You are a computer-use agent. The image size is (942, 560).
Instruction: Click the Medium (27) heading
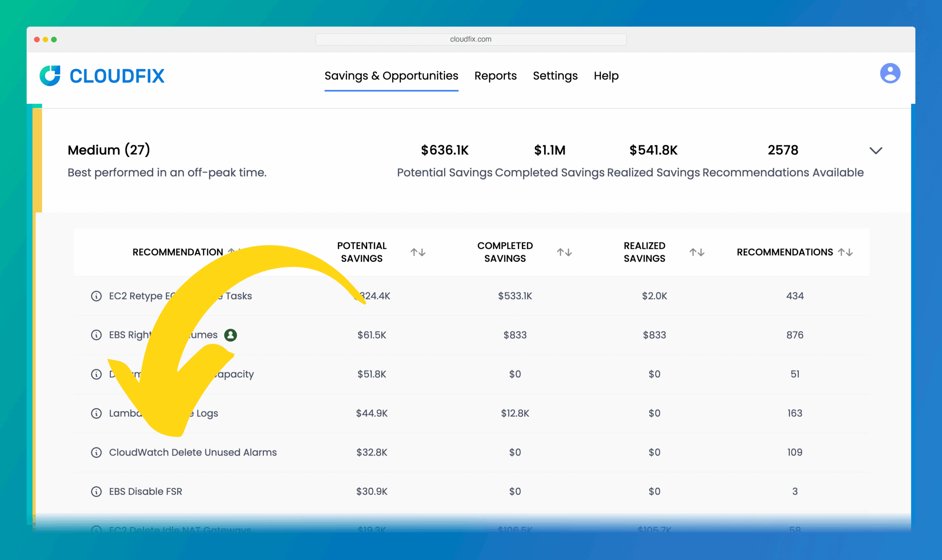(x=109, y=150)
